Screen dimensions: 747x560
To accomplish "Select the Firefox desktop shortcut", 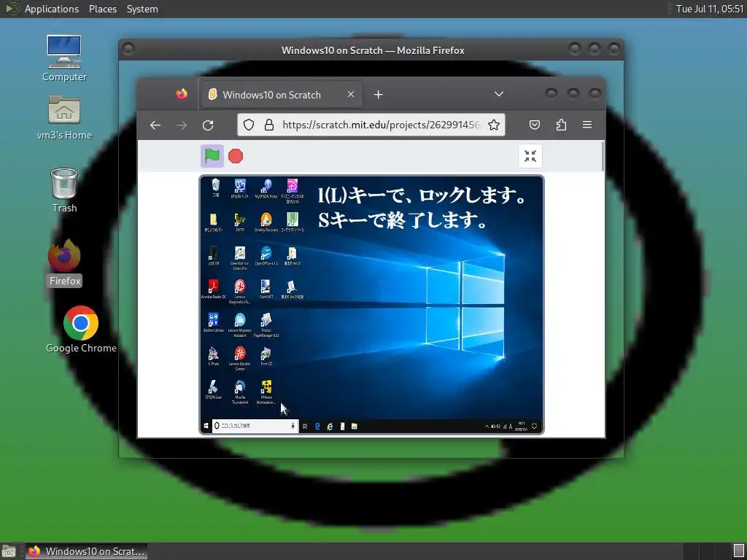I will (64, 263).
